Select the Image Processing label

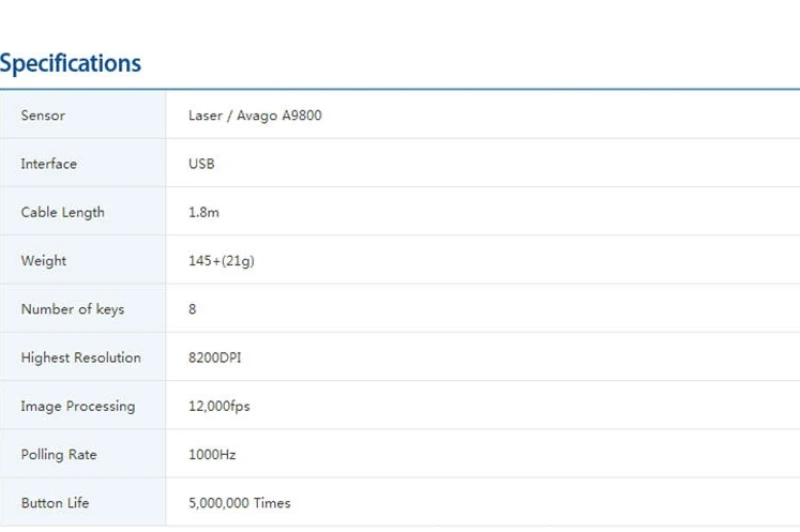click(x=78, y=407)
